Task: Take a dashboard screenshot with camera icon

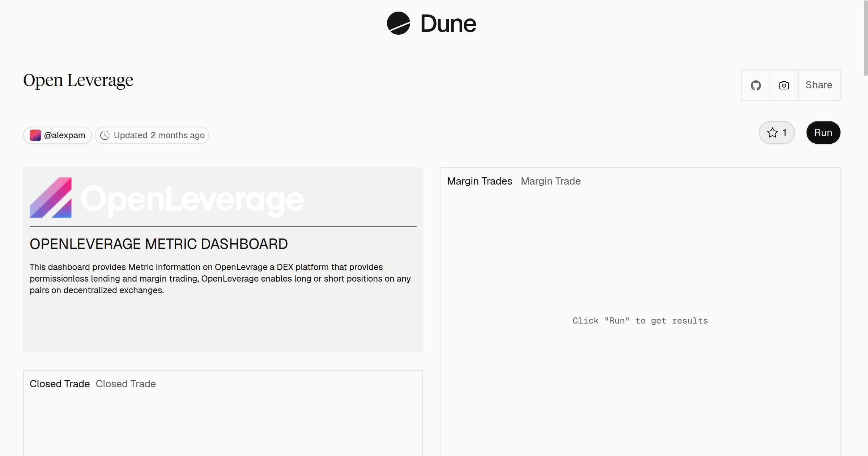Action: click(x=784, y=85)
